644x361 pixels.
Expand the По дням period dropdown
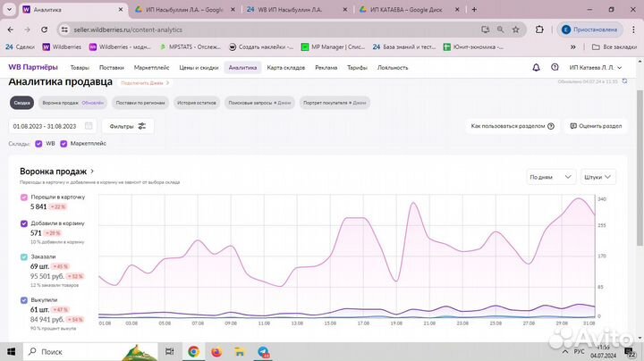tap(550, 177)
